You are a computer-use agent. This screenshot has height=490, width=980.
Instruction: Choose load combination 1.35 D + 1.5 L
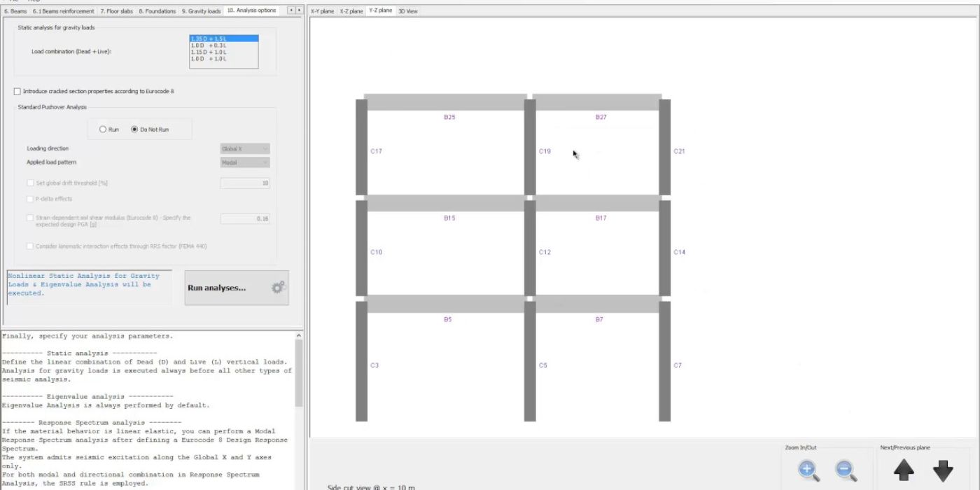224,38
